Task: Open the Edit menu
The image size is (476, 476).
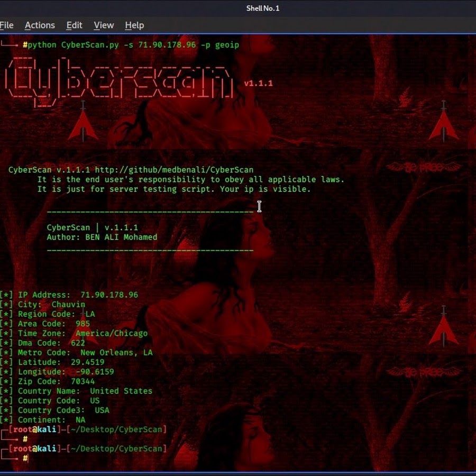Action: [x=74, y=25]
